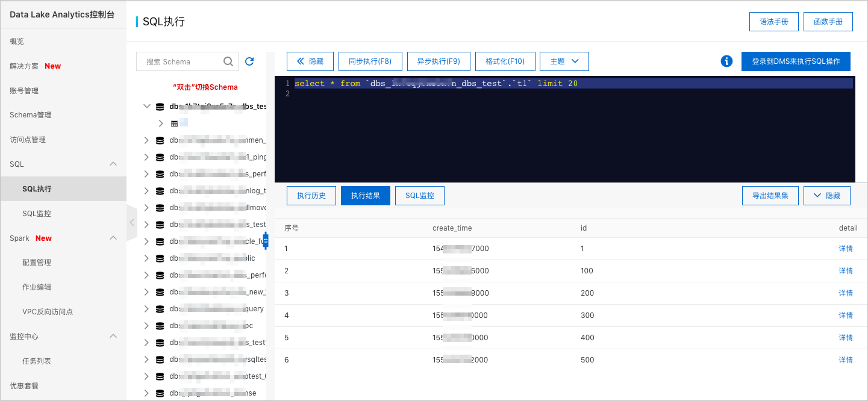
Task: Click the blue info icon beside DMS button
Action: click(726, 61)
